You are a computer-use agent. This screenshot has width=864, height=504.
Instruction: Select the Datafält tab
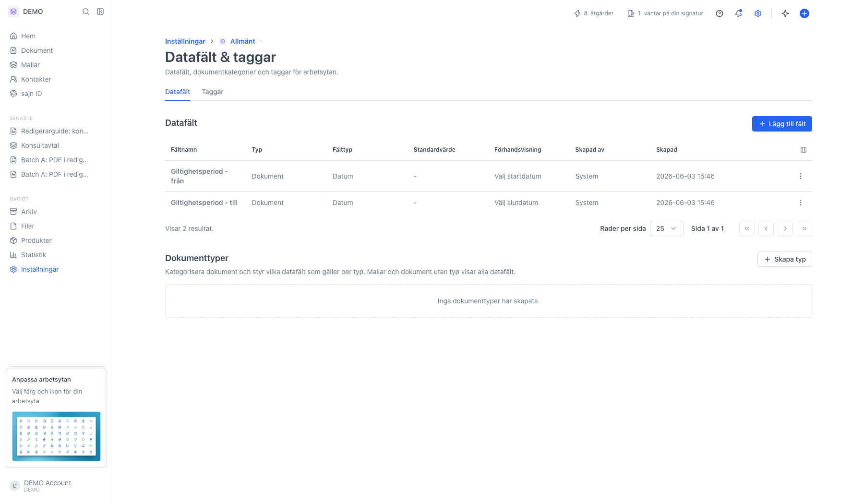(178, 92)
